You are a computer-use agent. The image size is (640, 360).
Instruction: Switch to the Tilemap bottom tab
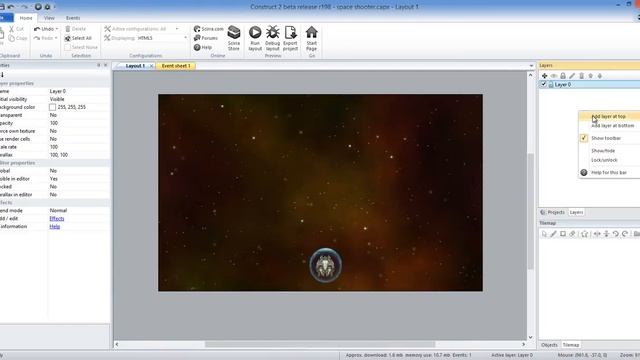(571, 345)
